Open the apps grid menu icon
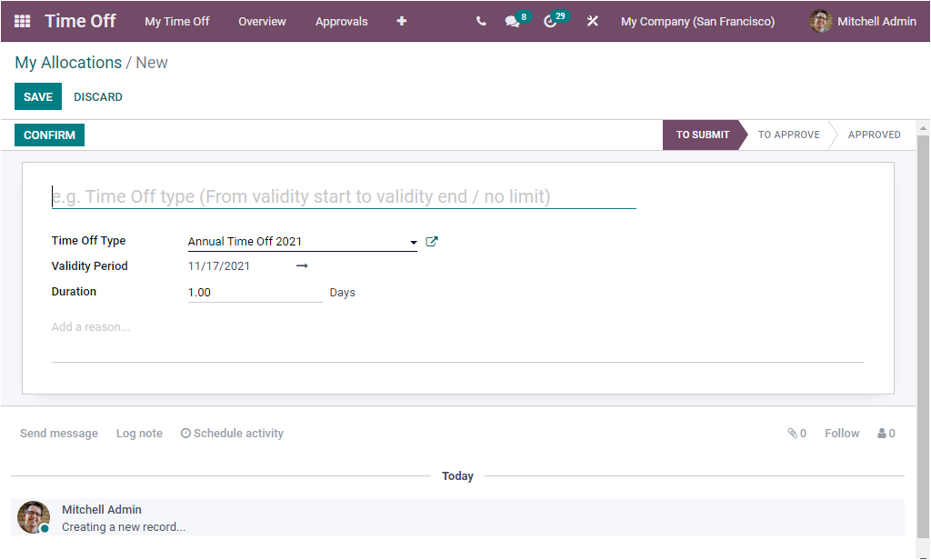 (x=21, y=21)
